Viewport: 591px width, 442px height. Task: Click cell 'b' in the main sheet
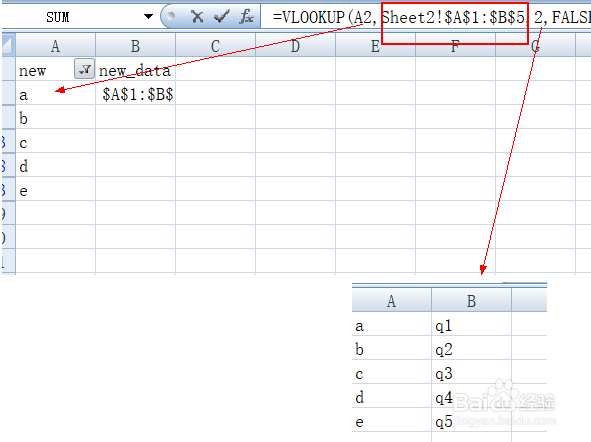click(55, 118)
